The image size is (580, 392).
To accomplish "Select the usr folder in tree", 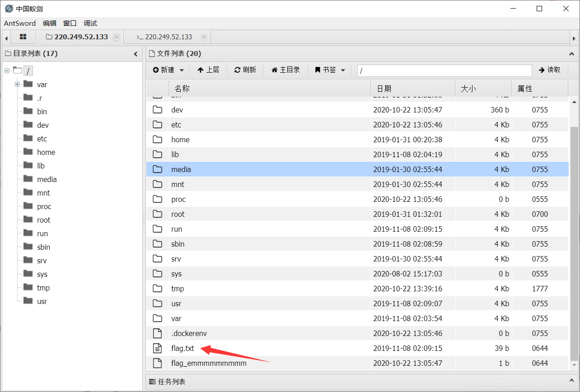I will click(42, 301).
